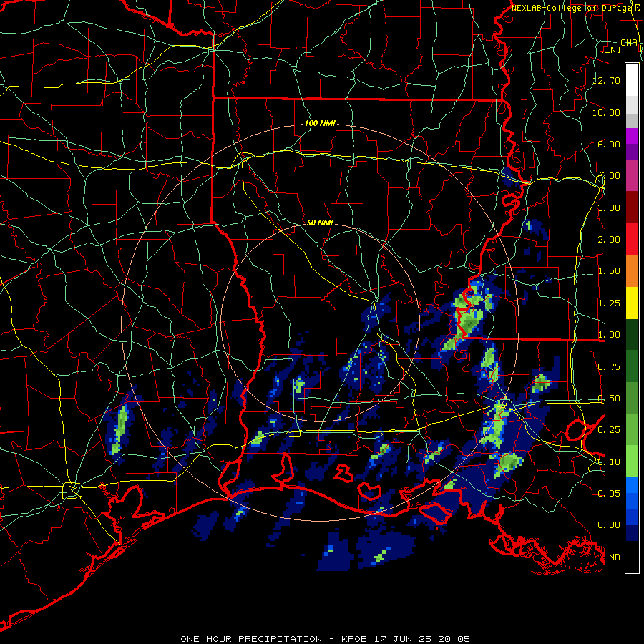Click the magenta swatch above 6.00
The image size is (644, 644).
coord(632,136)
